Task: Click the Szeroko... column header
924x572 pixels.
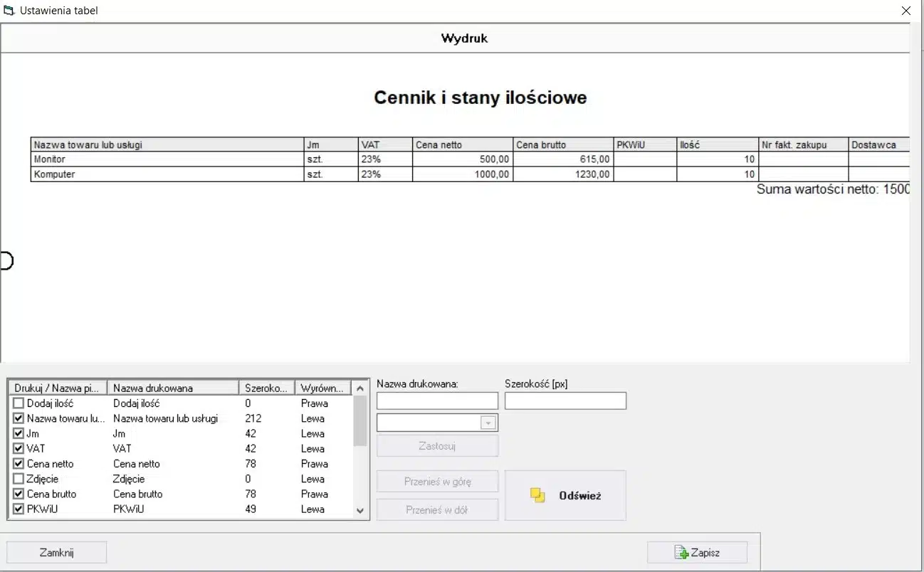Action: click(266, 388)
